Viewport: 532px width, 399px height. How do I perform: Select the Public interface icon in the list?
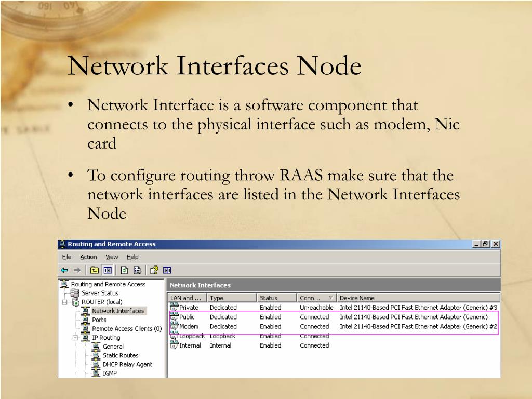174,316
